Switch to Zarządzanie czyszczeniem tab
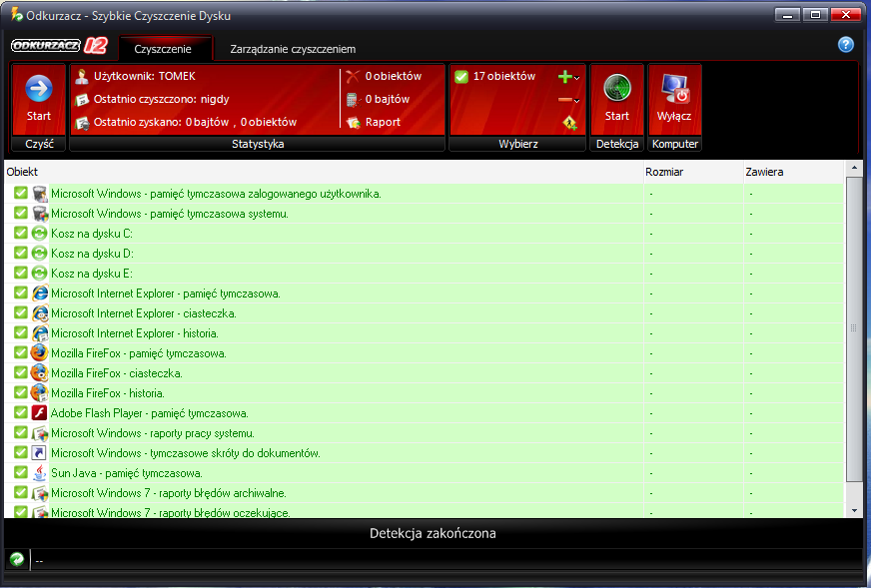Image resolution: width=871 pixels, height=588 pixels. click(x=292, y=49)
